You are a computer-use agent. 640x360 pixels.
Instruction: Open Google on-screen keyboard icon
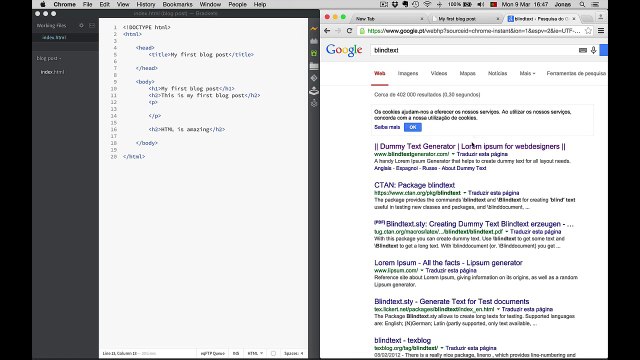click(x=583, y=50)
